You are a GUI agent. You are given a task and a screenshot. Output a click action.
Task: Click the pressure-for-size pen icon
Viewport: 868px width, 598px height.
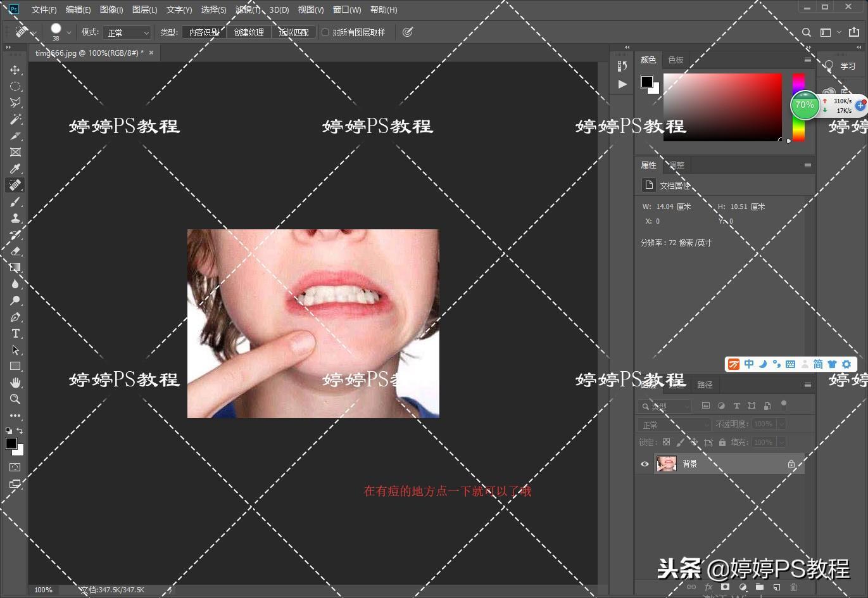pos(408,32)
